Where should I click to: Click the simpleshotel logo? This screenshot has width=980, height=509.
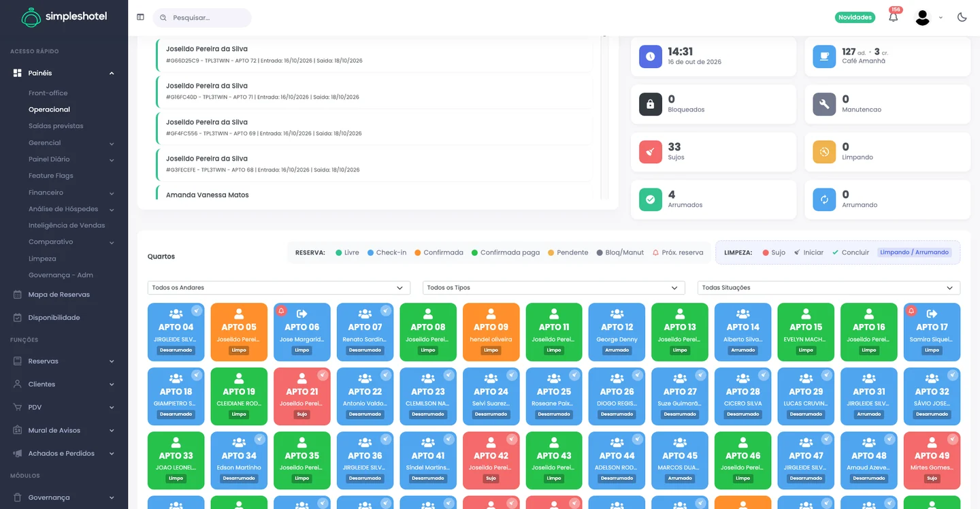point(64,17)
